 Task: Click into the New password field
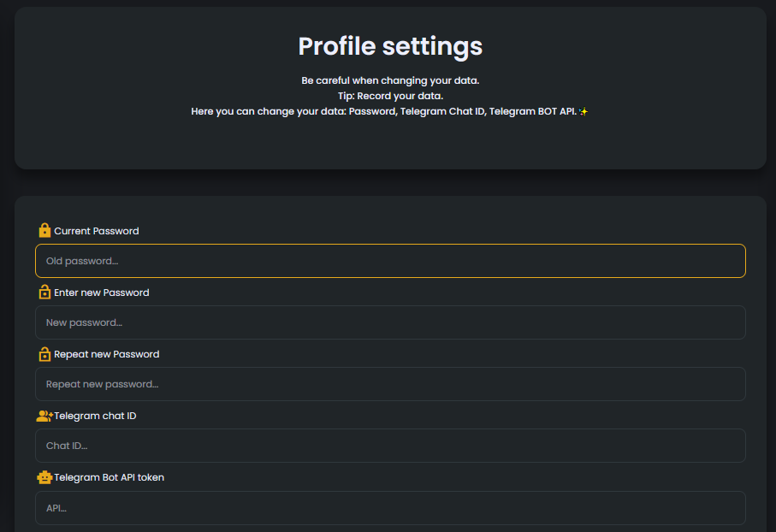pyautogui.click(x=390, y=322)
